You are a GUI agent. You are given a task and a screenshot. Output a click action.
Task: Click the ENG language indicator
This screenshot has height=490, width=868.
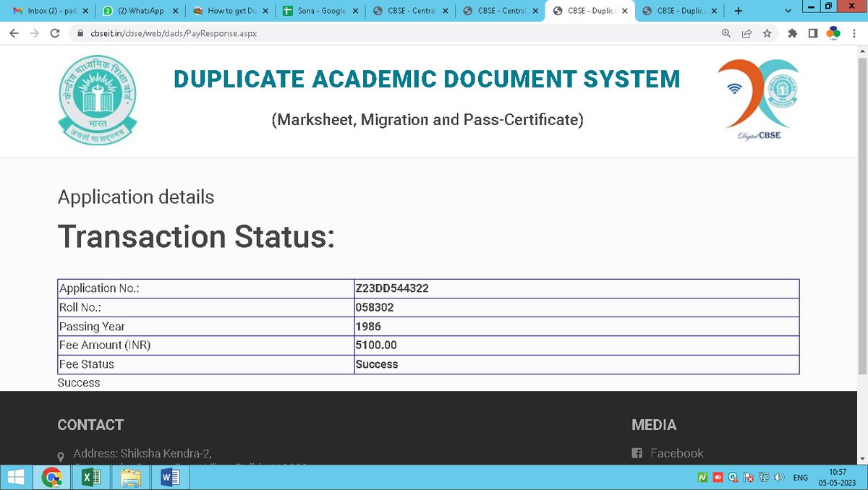pos(801,478)
